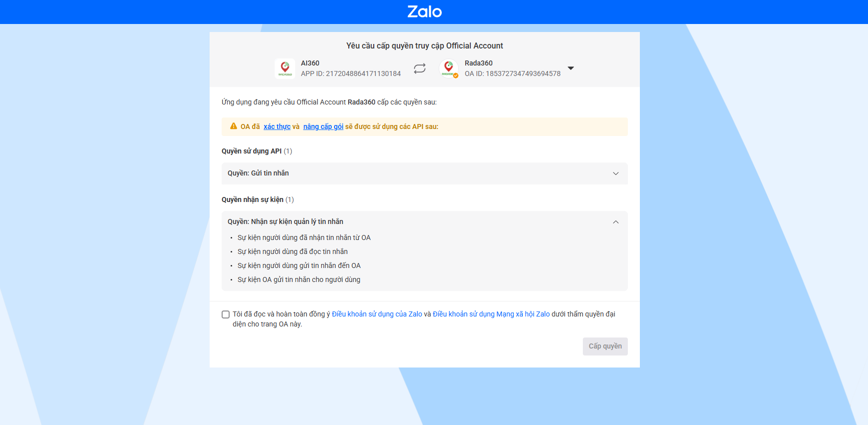The image size is (868, 425).
Task: Click the AI360 app name text
Action: [x=310, y=63]
